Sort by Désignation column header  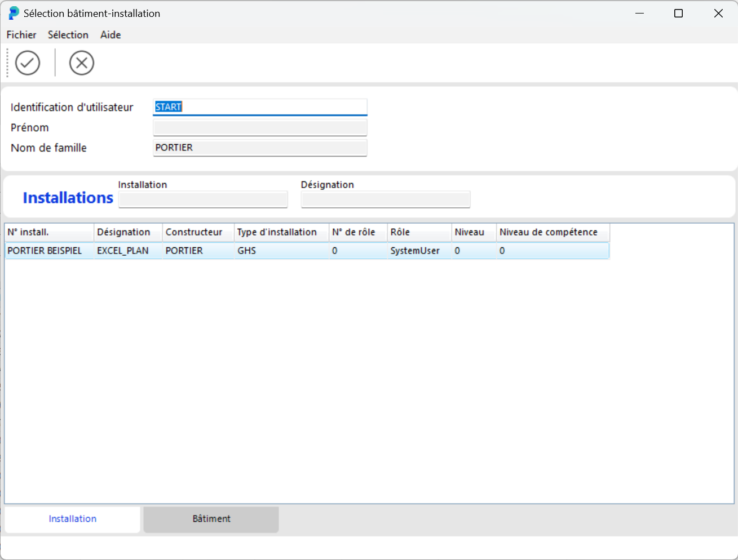pyautogui.click(x=128, y=232)
